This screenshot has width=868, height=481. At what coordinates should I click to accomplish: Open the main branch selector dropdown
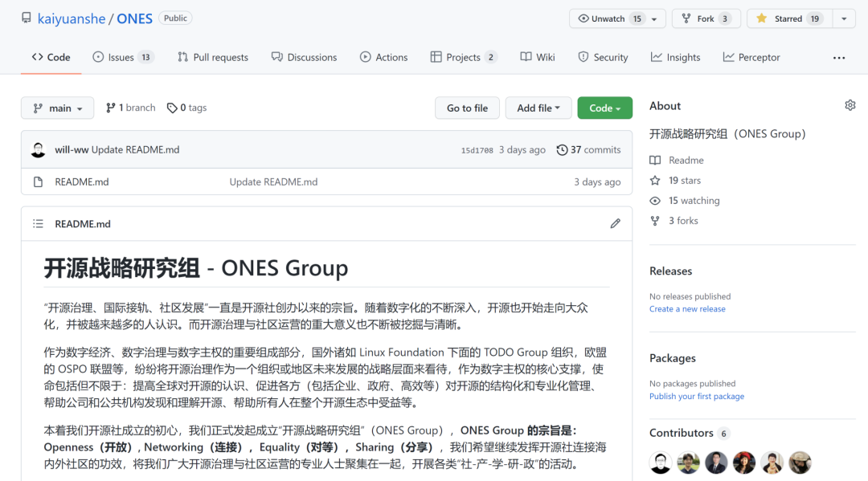coord(58,108)
